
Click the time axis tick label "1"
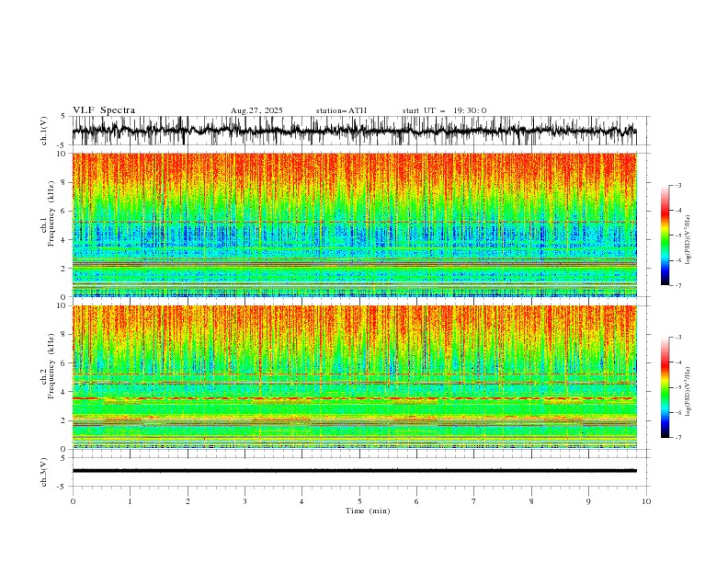coord(130,501)
